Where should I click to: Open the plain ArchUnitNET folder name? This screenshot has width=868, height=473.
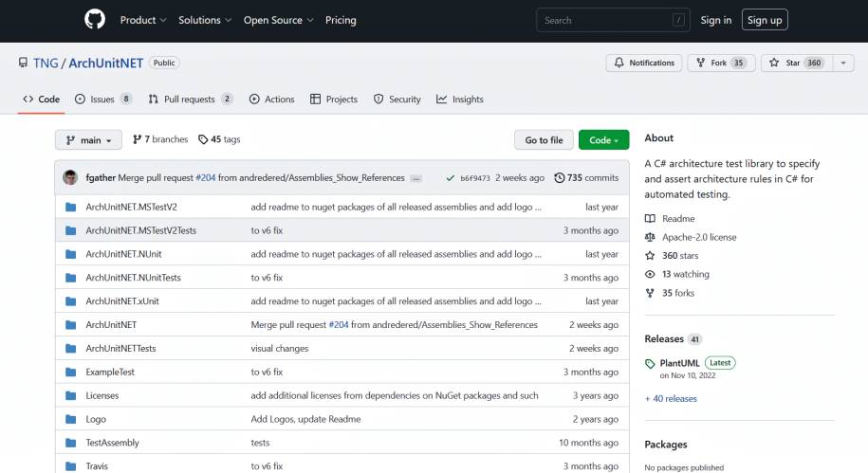point(111,325)
